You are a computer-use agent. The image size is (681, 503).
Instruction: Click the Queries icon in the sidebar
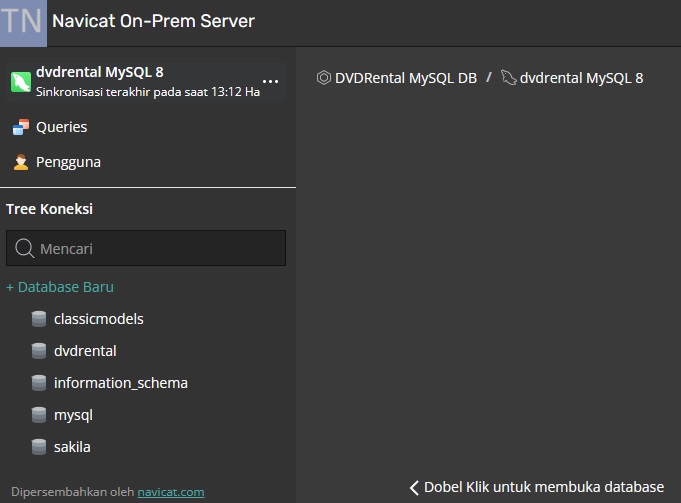tap(21, 127)
